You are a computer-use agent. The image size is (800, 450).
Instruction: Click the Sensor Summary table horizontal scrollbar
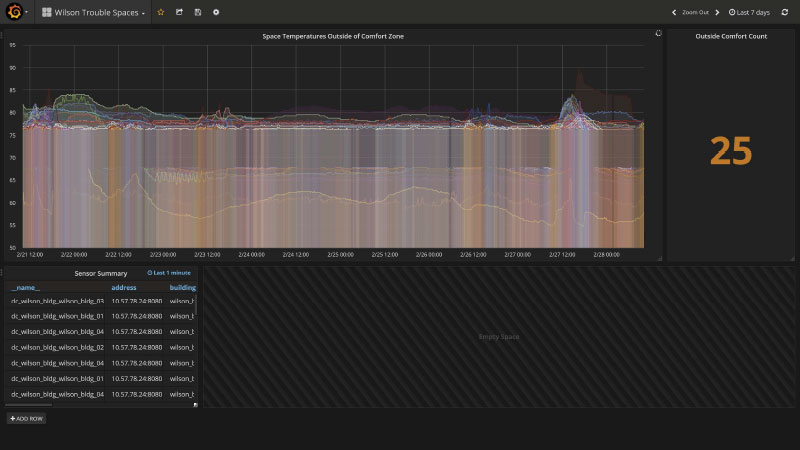29,405
